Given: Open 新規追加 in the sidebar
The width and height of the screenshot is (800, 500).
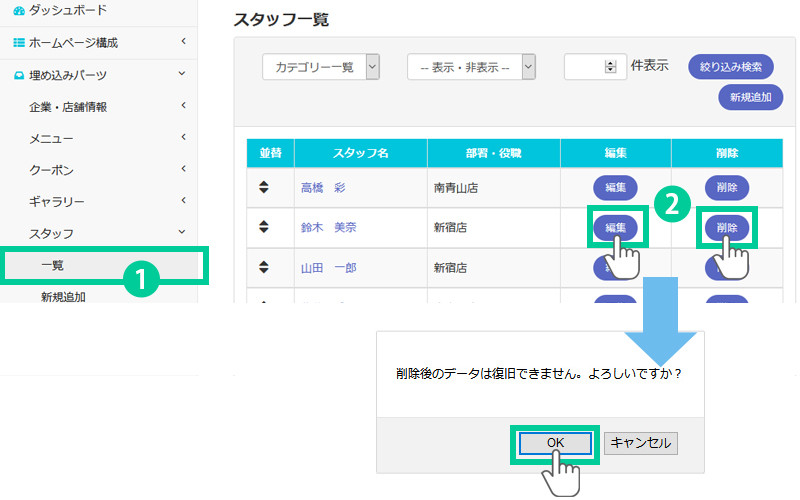Looking at the screenshot, I should coord(63,297).
